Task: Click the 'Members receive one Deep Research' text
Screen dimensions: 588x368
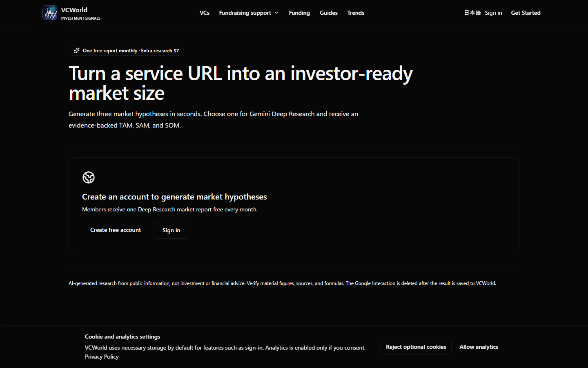Action: point(170,209)
